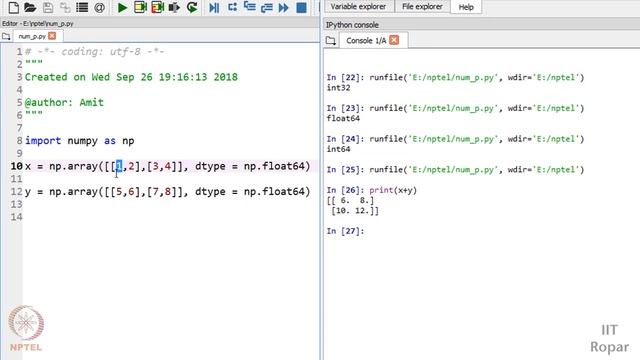
Task: Run the current cell icon
Action: (140, 7)
